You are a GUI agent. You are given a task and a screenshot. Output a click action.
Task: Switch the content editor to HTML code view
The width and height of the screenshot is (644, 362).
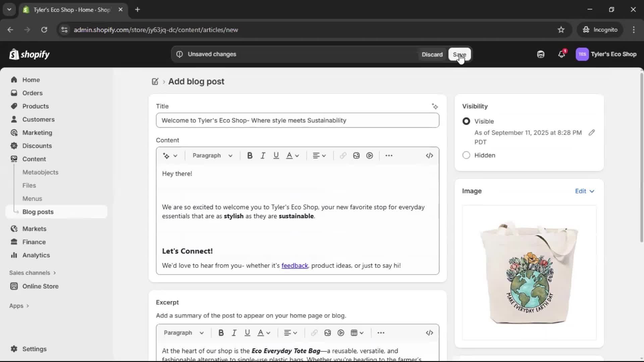tap(430, 155)
